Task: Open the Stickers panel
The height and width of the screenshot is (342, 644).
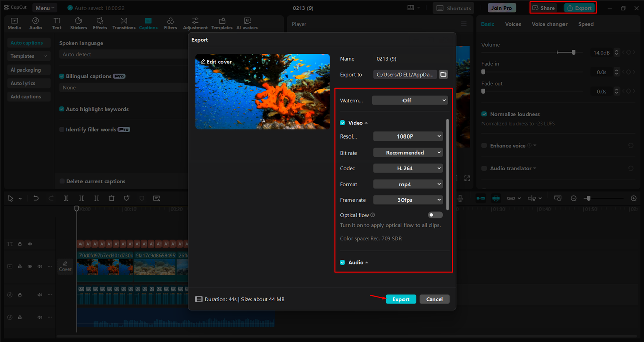Action: pyautogui.click(x=78, y=23)
